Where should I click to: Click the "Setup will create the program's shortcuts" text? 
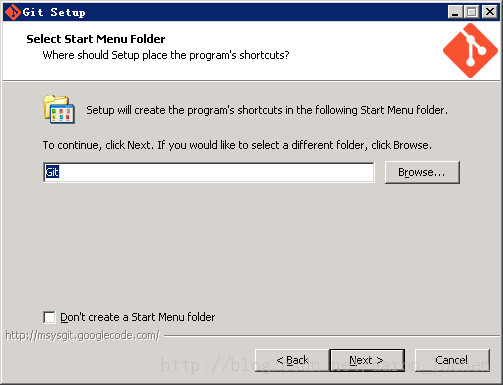tap(267, 110)
